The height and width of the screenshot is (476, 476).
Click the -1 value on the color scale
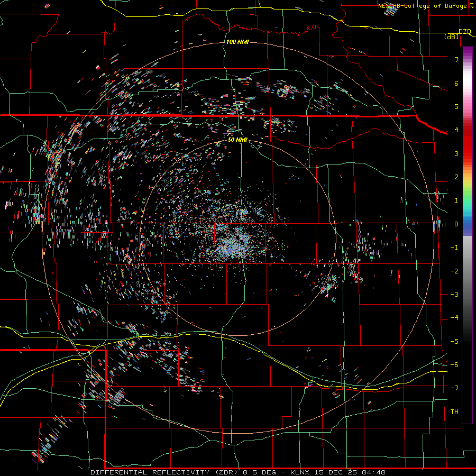pos(454,248)
